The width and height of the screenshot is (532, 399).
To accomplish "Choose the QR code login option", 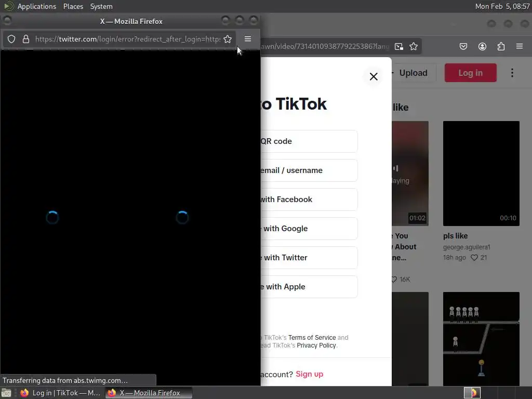I will (x=309, y=141).
